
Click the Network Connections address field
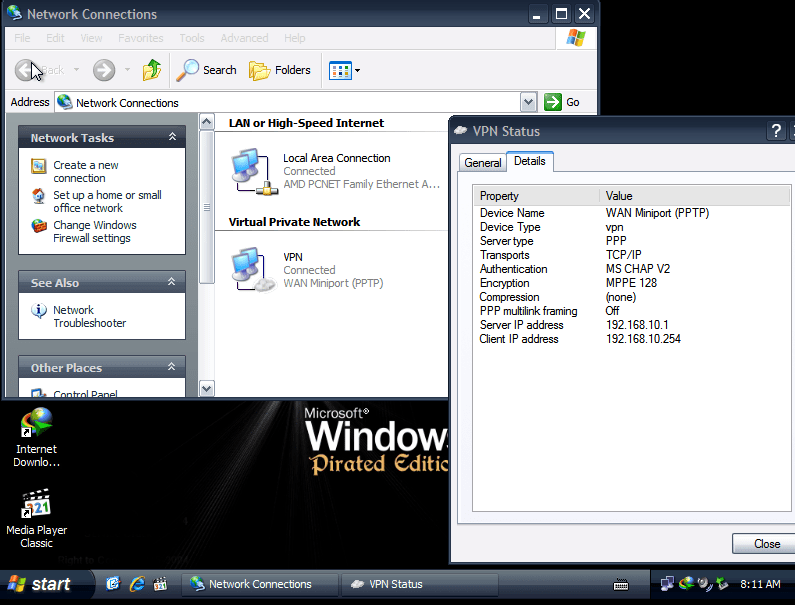tap(288, 102)
